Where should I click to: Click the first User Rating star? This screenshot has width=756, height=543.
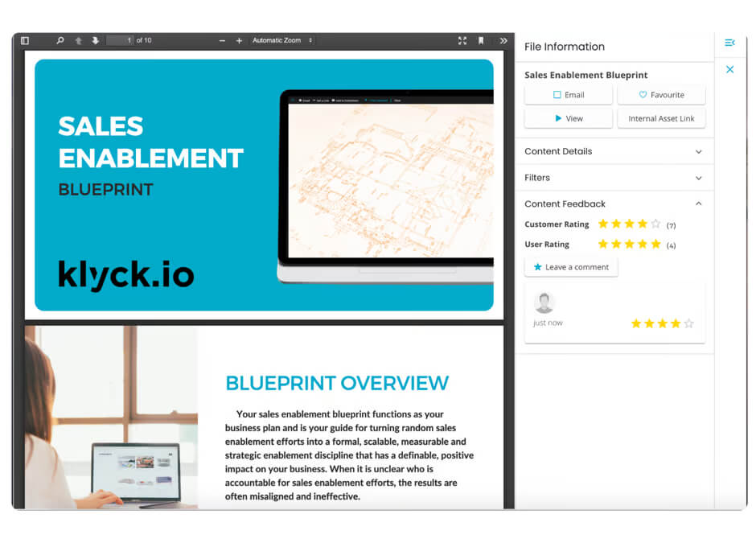tap(603, 244)
